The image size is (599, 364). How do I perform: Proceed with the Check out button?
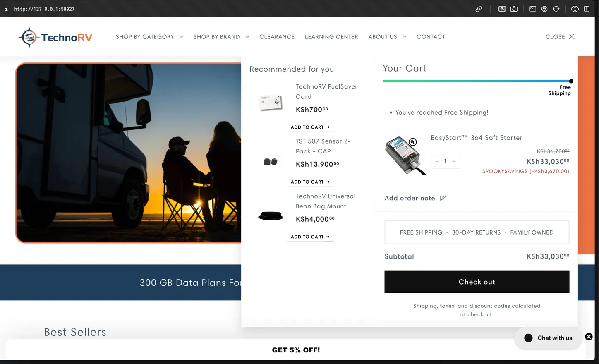477,282
